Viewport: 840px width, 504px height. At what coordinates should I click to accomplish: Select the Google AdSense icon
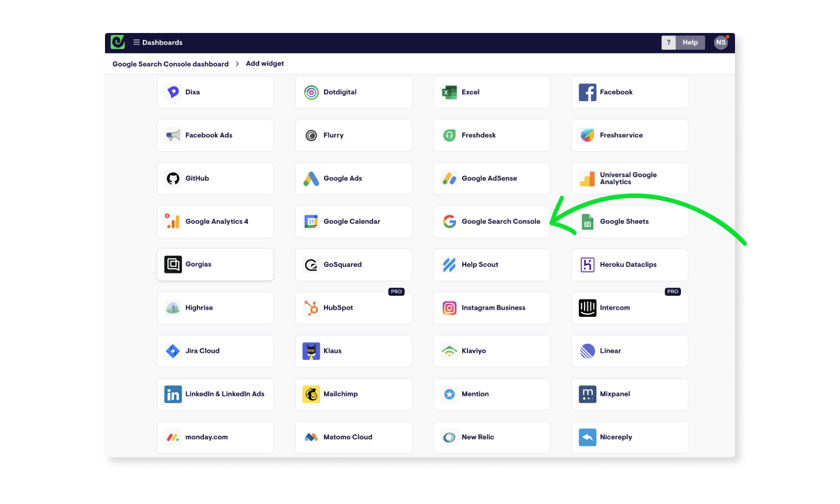tap(449, 179)
